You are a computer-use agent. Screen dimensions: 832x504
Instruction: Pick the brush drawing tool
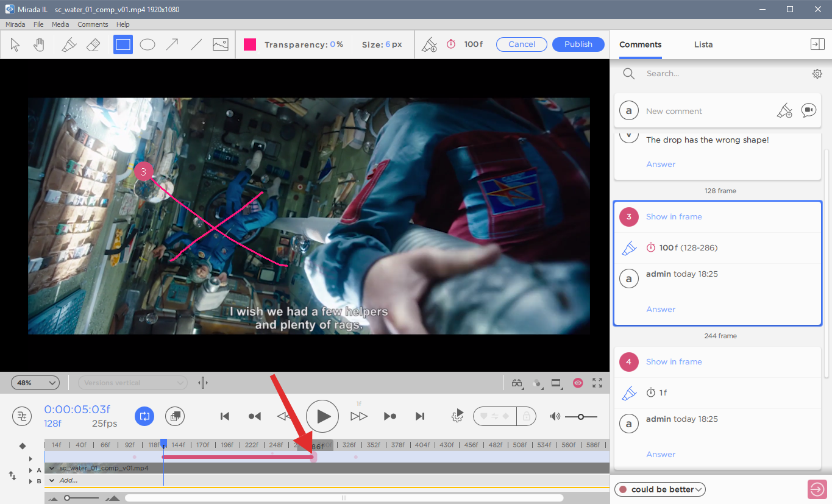69,44
